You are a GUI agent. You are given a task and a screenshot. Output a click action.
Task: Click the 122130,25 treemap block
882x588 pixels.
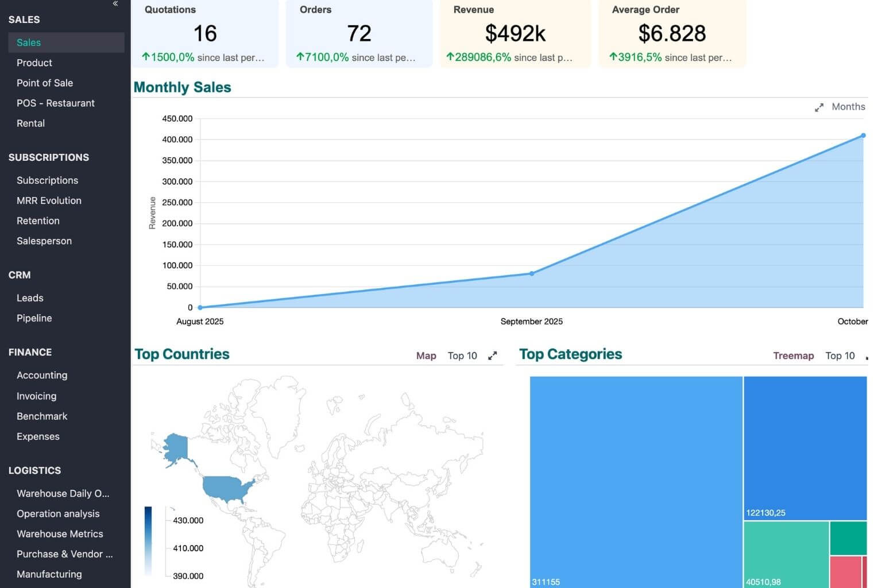804,448
